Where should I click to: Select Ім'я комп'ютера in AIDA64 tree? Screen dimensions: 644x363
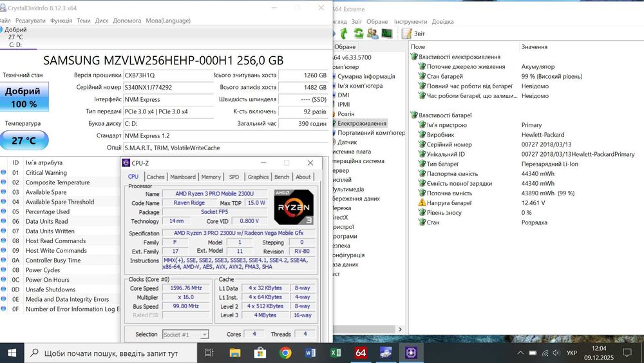point(360,86)
